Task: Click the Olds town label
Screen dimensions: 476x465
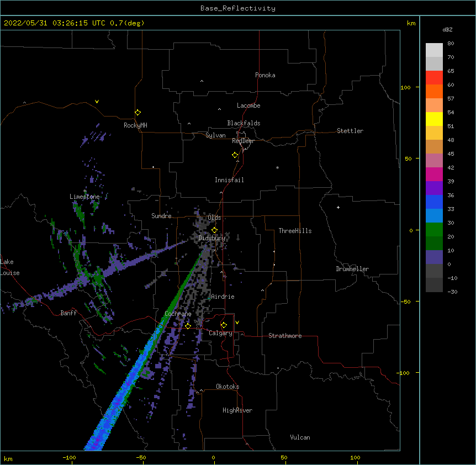Action: [x=214, y=218]
